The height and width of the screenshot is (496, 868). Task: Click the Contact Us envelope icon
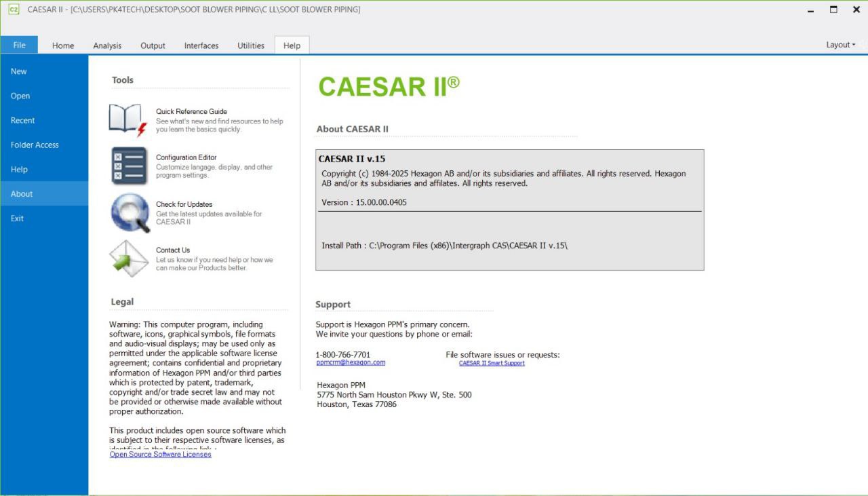129,258
